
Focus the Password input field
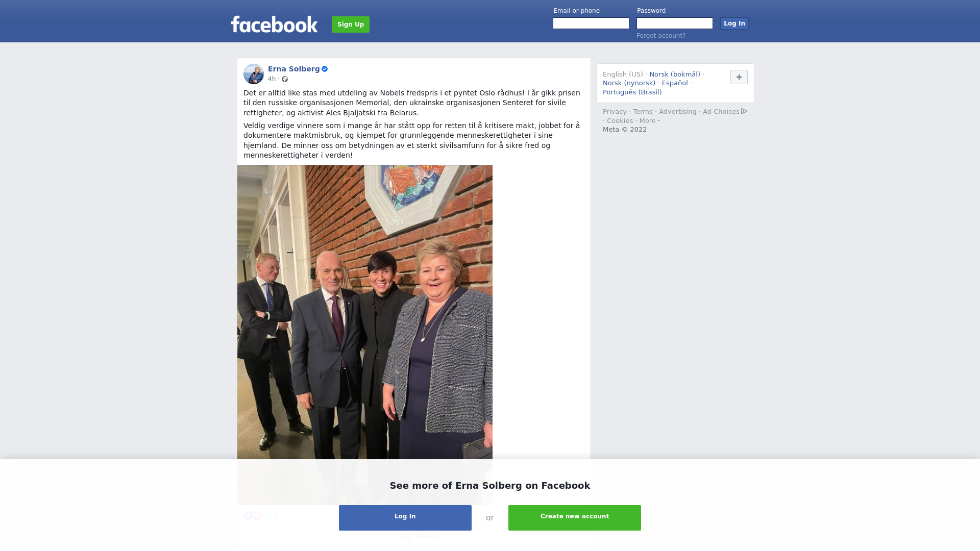coord(675,23)
